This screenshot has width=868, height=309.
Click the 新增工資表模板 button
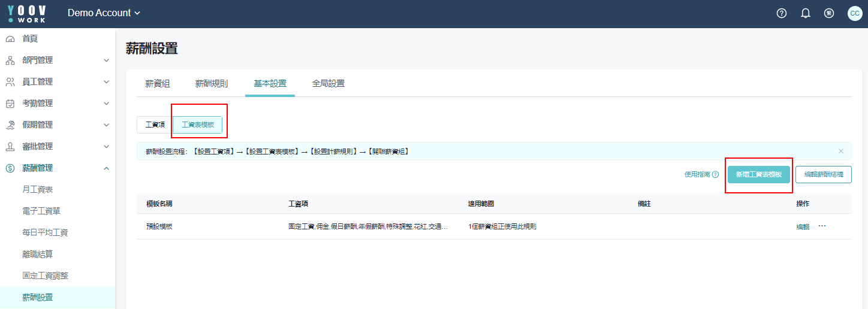(x=758, y=174)
